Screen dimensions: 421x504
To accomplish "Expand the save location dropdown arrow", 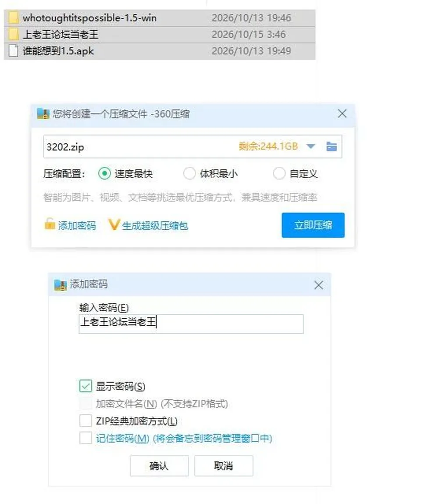I will (x=310, y=147).
